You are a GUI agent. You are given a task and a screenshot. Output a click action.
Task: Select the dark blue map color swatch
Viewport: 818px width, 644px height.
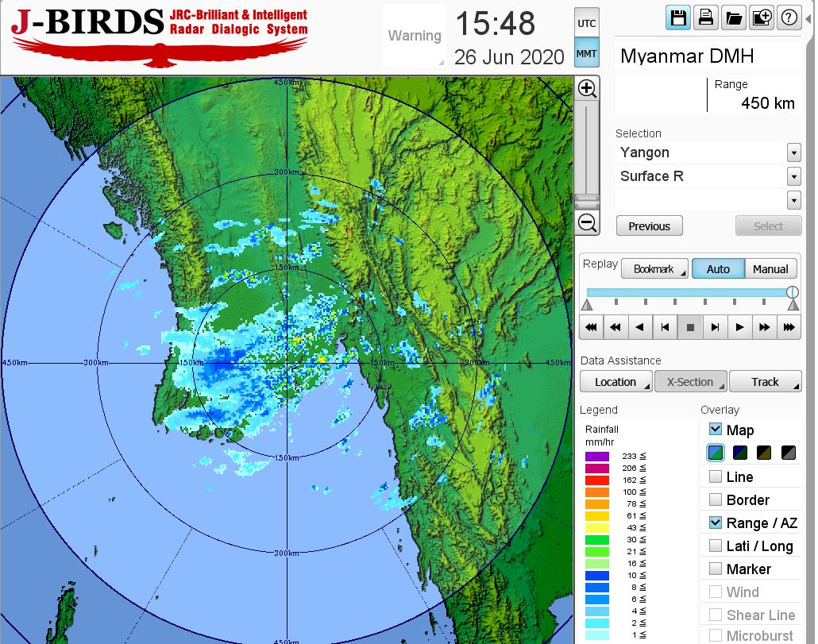coord(740,453)
